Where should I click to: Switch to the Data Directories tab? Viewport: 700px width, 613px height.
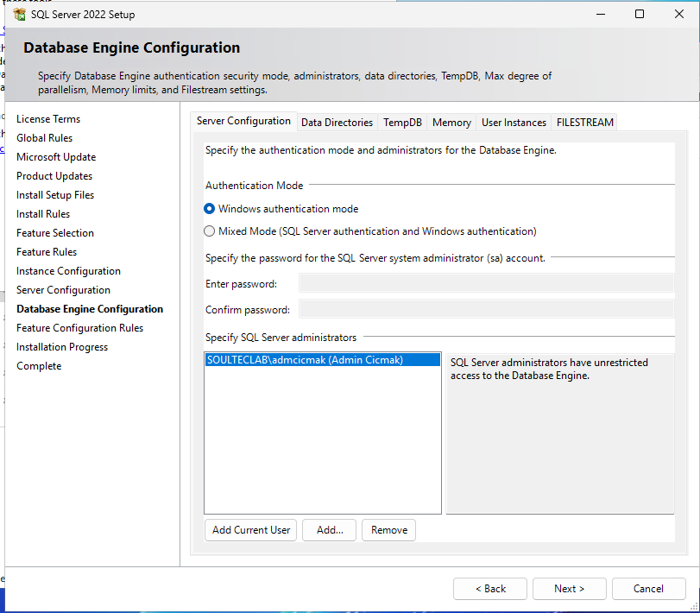pos(337,123)
